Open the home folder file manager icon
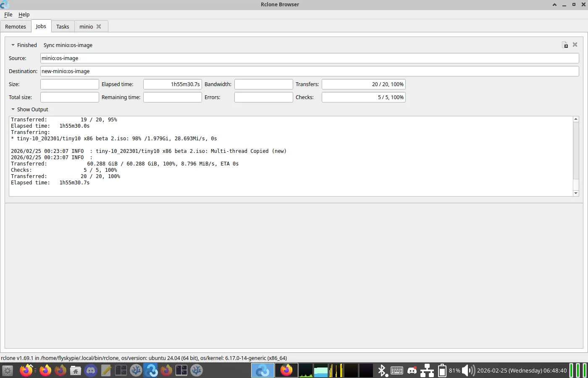The width and height of the screenshot is (588, 378). click(76, 370)
